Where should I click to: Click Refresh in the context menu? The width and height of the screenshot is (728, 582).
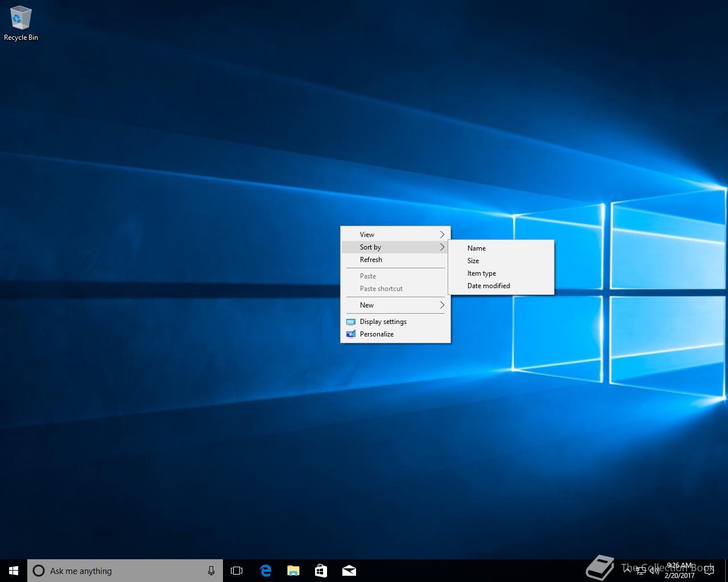pyautogui.click(x=371, y=260)
